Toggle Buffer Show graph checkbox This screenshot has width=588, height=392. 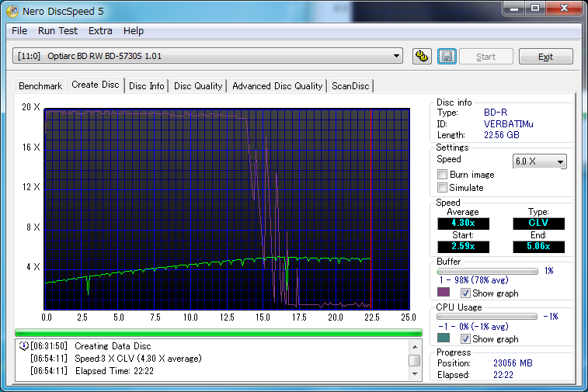coord(465,293)
